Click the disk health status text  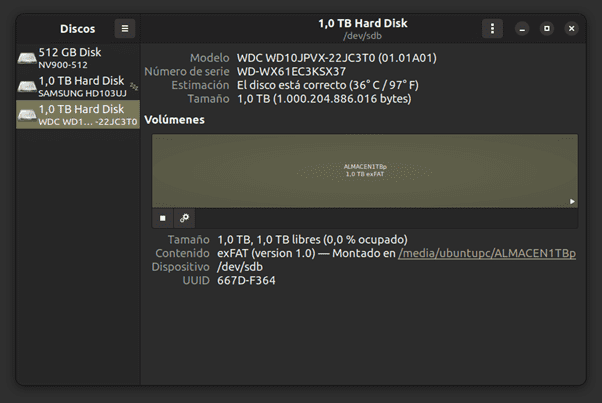coord(326,85)
